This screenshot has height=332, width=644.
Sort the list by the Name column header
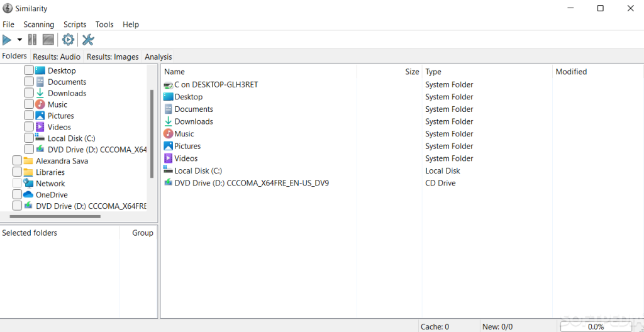174,72
